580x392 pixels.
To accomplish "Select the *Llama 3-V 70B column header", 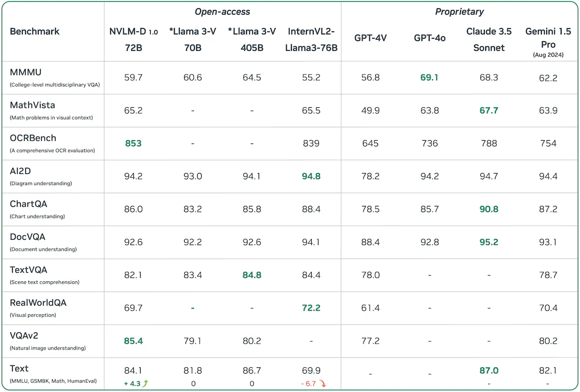I will click(x=192, y=39).
